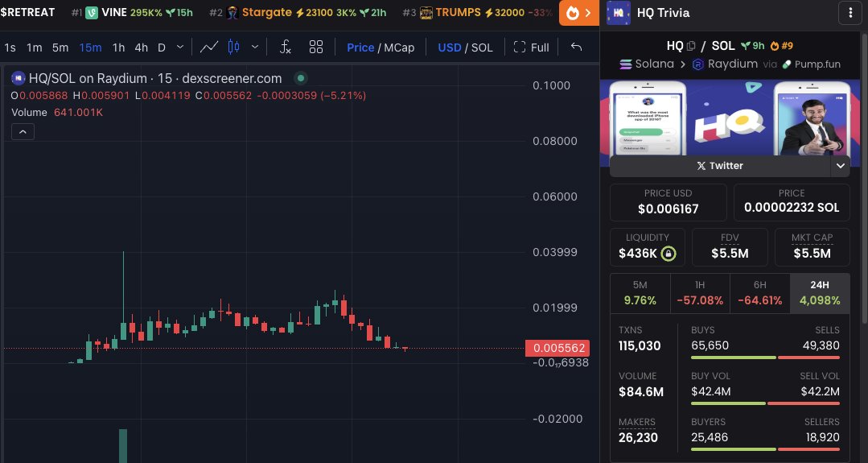The width and height of the screenshot is (868, 463).
Task: Select the line chart style icon
Action: pyautogui.click(x=208, y=48)
